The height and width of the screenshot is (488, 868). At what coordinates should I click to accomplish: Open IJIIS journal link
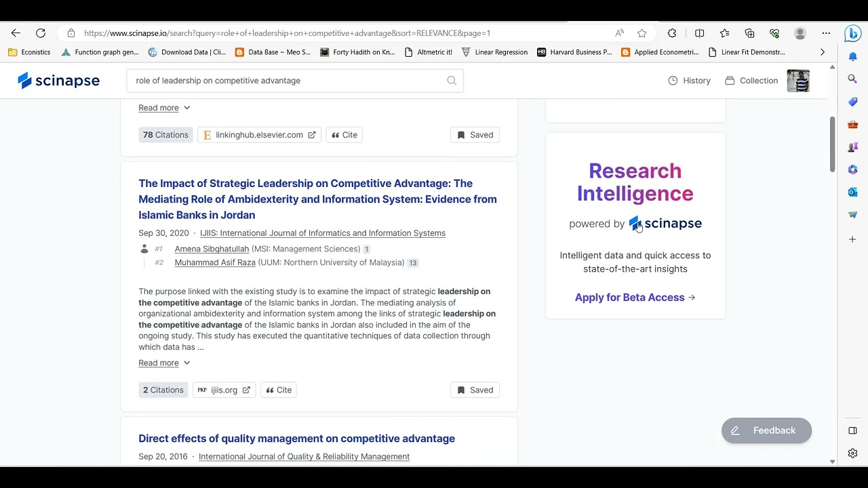323,233
